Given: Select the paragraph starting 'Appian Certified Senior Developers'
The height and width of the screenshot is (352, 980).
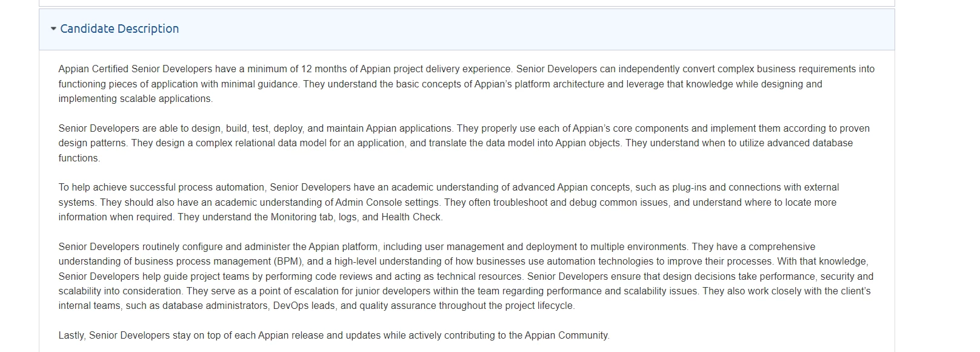Looking at the screenshot, I should [x=467, y=84].
